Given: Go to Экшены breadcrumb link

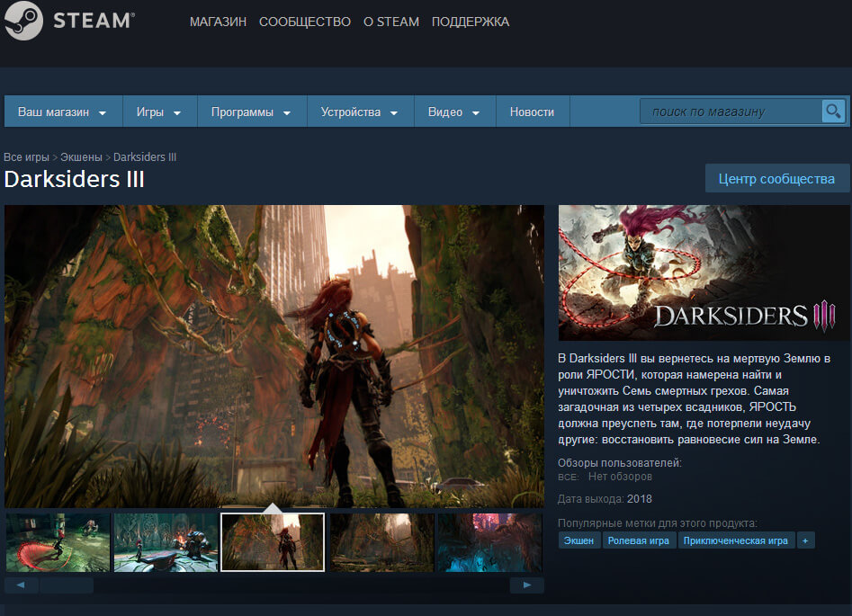Looking at the screenshot, I should (x=81, y=157).
